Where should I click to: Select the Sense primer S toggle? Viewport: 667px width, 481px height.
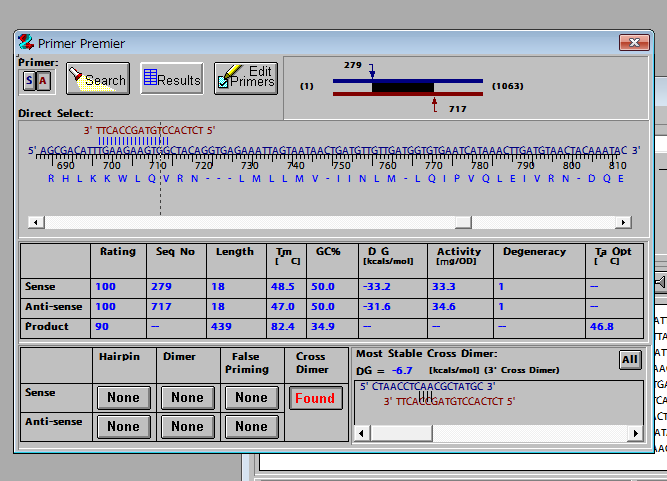tap(29, 80)
